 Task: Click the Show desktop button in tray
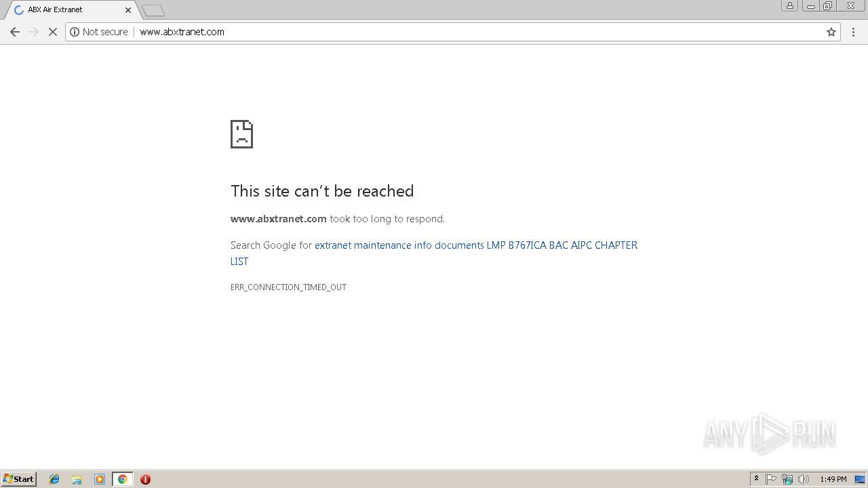coord(860,479)
